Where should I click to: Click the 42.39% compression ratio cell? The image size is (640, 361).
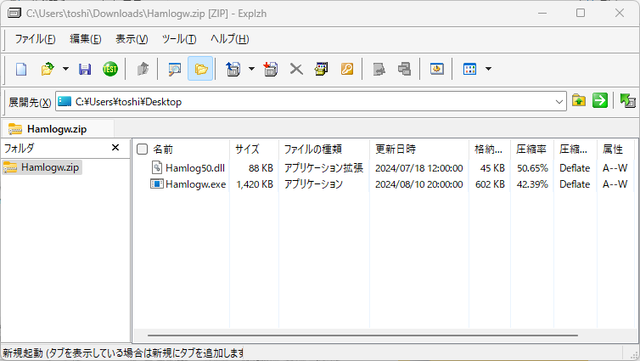[533, 185]
